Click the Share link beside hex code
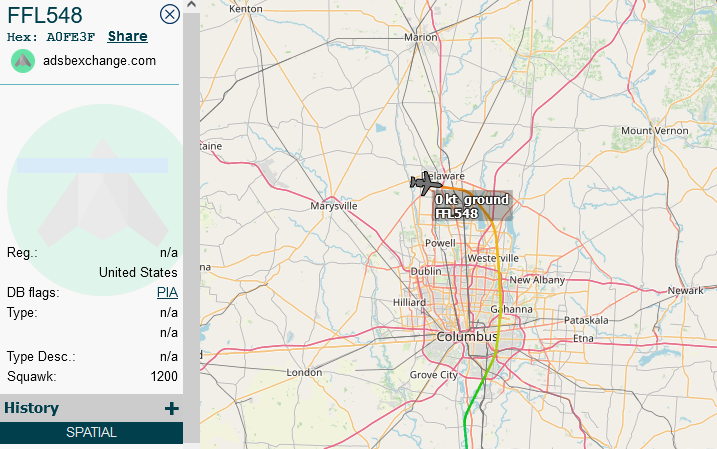Screen dimensions: 717x449 [x=127, y=37]
